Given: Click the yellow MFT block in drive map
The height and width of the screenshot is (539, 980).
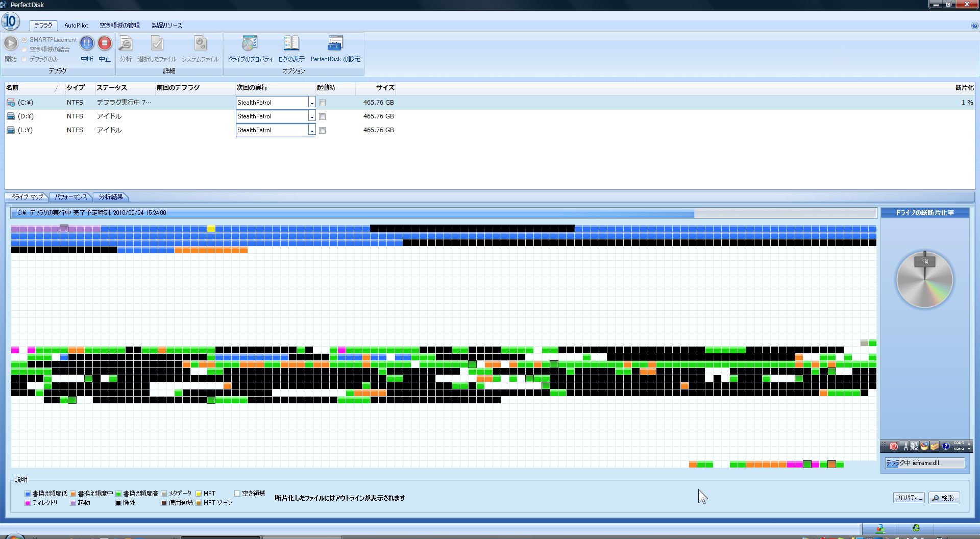Looking at the screenshot, I should pos(211,229).
